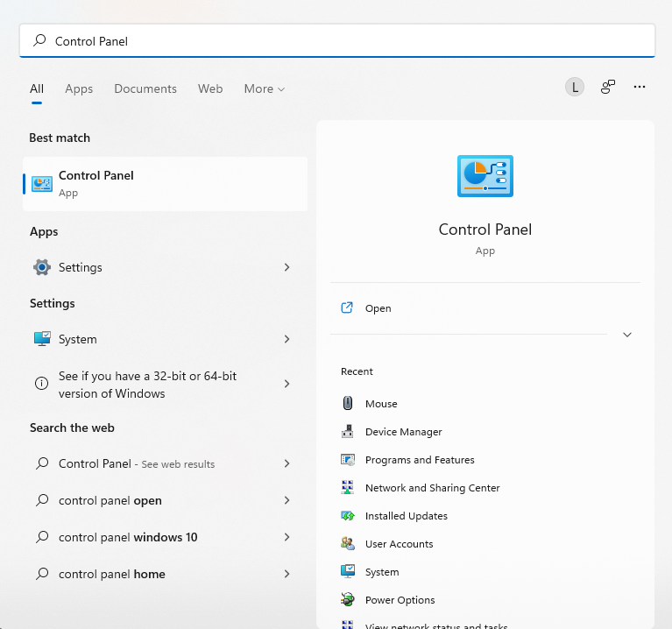Select the control panel home suggestion
Image resolution: width=672 pixels, height=629 pixels.
pyautogui.click(x=165, y=574)
